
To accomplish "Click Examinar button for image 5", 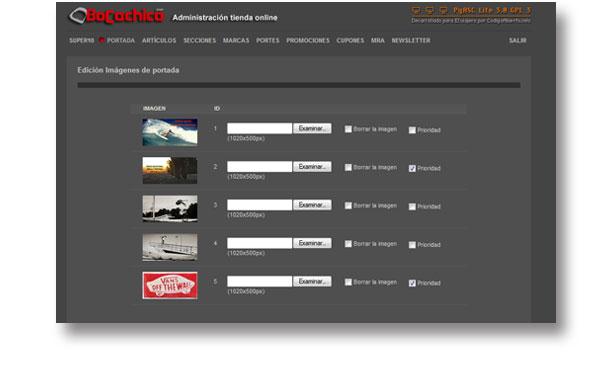I will [312, 282].
